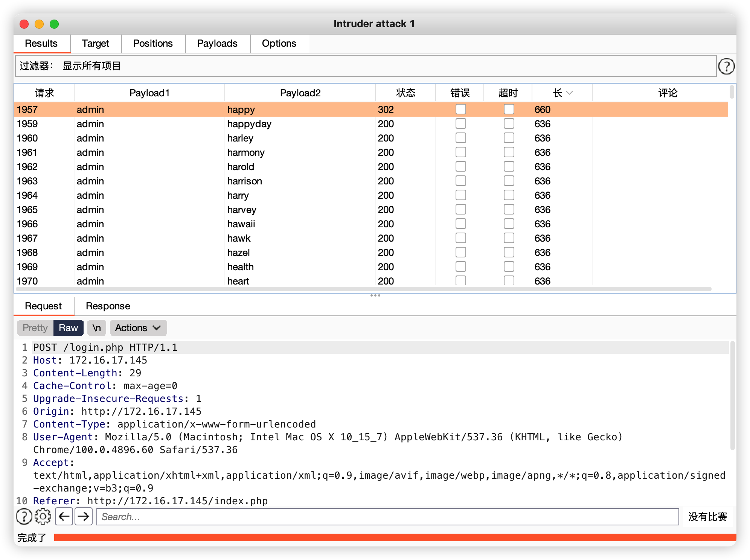Click the Search input field
Image resolution: width=750 pixels, height=560 pixels.
[x=388, y=516]
